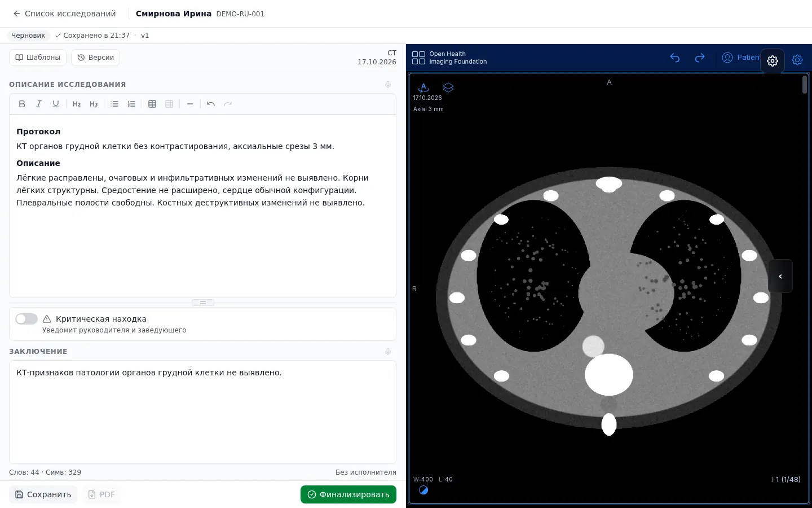
Task: Apply the H2 heading style
Action: point(77,104)
